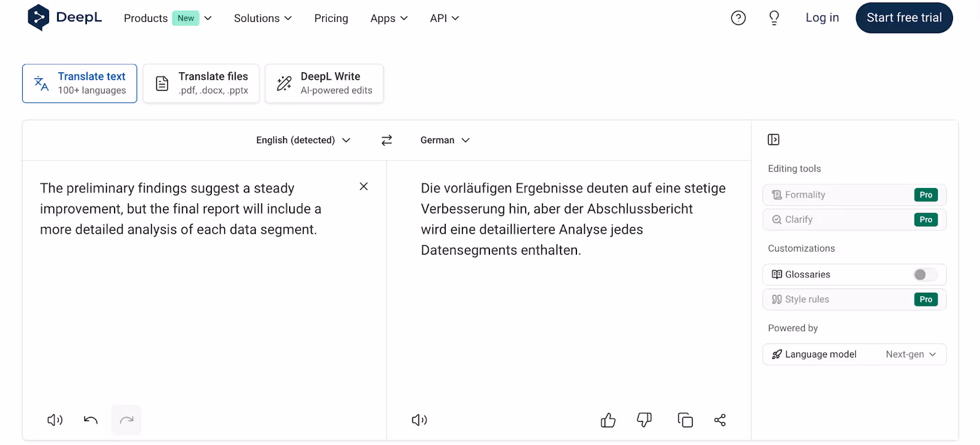The width and height of the screenshot is (980, 445).
Task: Give the translation a thumbs up
Action: [x=608, y=420]
